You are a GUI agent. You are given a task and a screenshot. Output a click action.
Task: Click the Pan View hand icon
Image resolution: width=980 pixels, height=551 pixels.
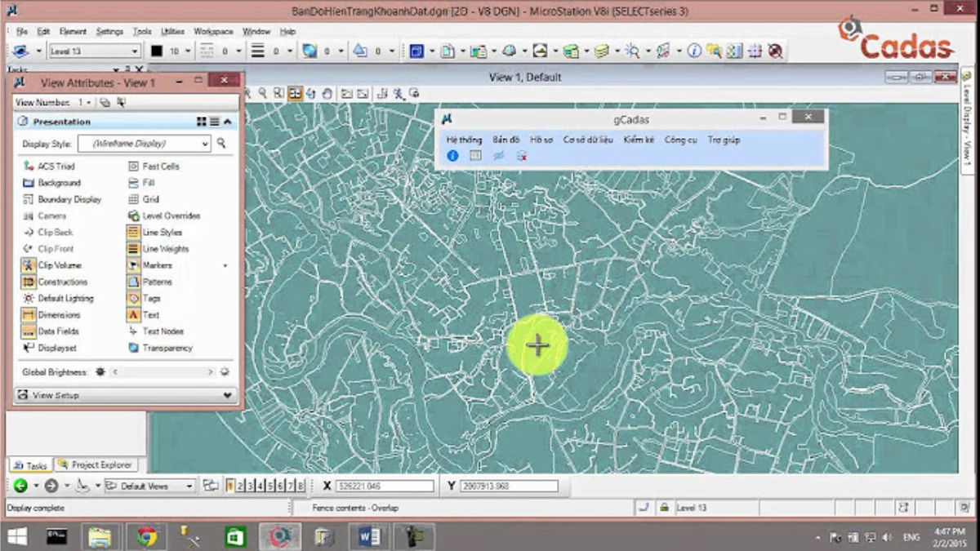[x=327, y=94]
